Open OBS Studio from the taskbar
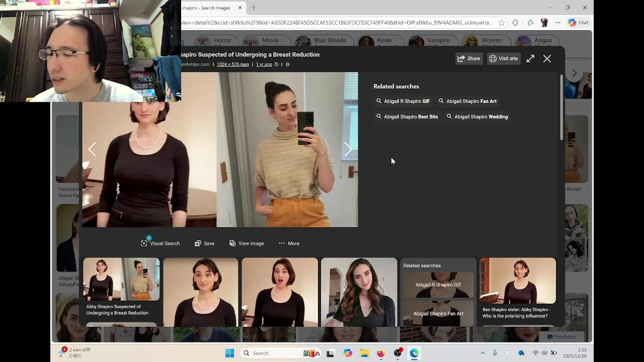The height and width of the screenshot is (362, 644). 398,353
